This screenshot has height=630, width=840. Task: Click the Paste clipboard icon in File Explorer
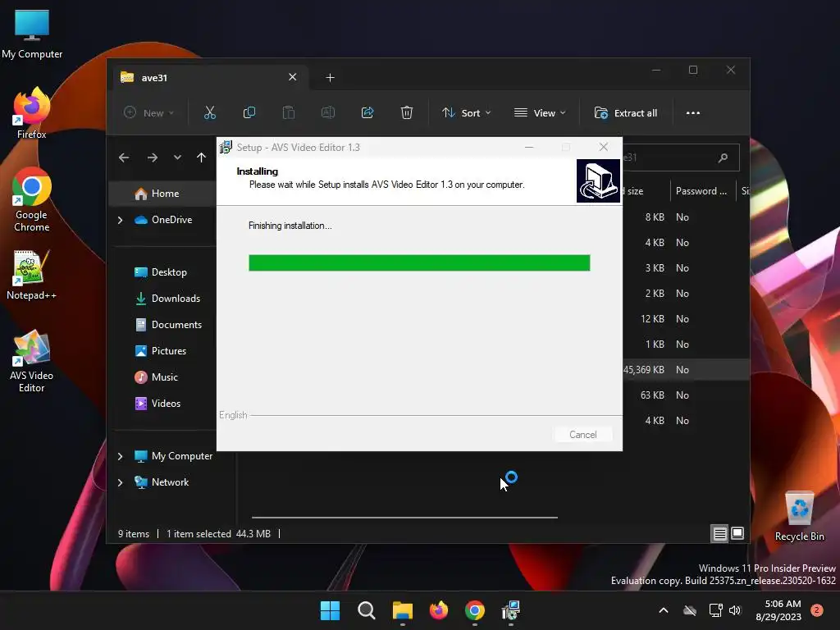coord(288,113)
